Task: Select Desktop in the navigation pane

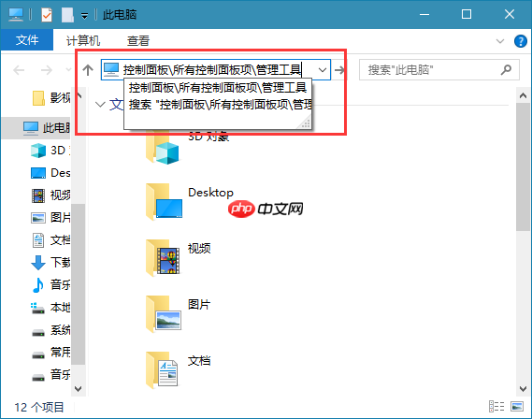Action: (x=50, y=173)
